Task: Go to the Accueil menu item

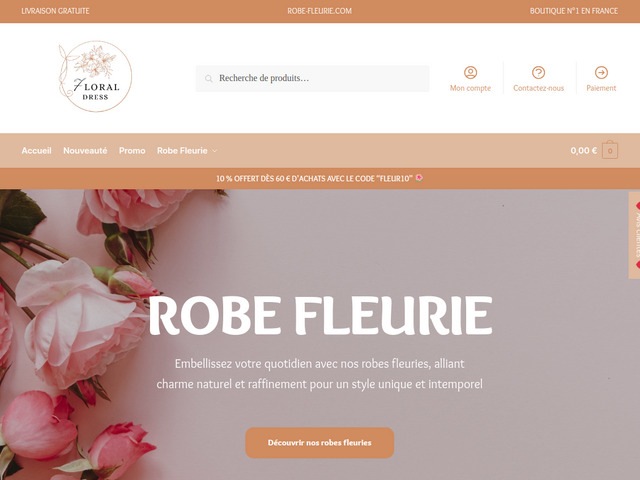Action: 36,151
